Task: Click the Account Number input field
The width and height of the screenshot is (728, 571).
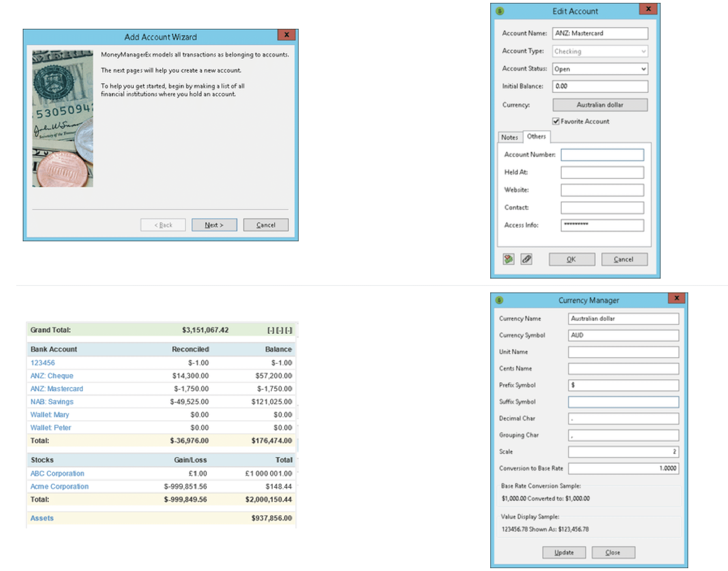Action: 602,155
